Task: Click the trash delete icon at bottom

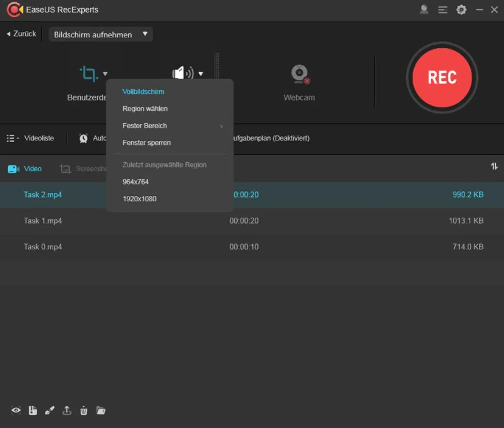Action: tap(84, 410)
